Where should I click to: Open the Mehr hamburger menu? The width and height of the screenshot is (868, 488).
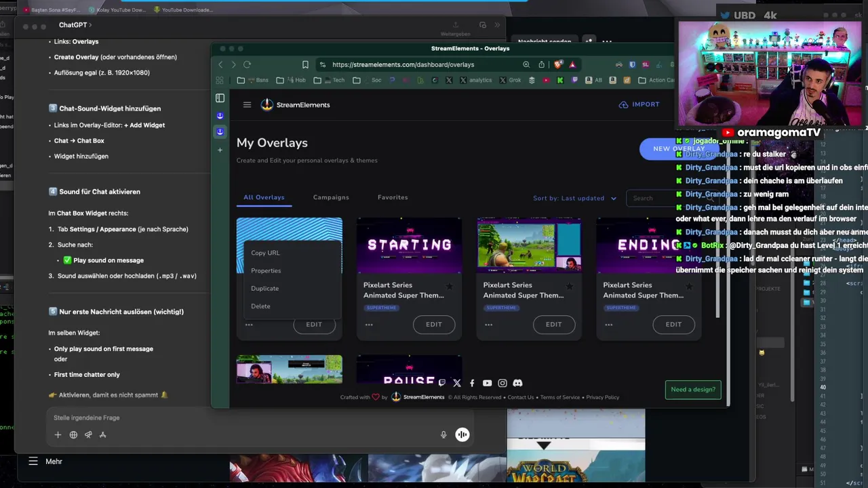coord(33,461)
